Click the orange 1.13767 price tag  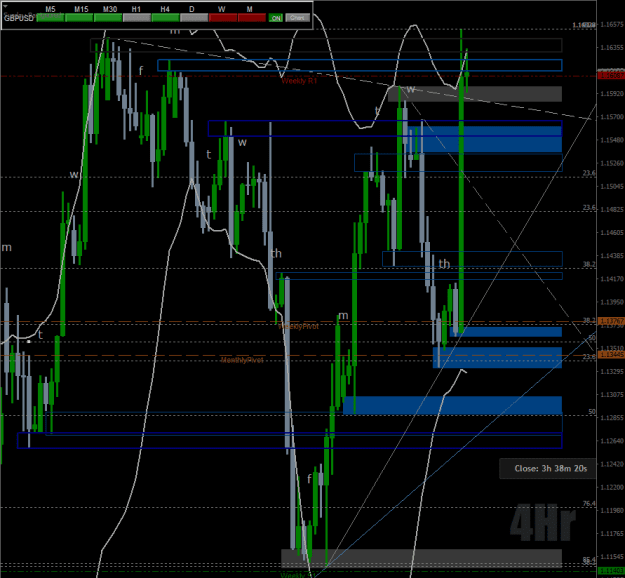point(611,321)
